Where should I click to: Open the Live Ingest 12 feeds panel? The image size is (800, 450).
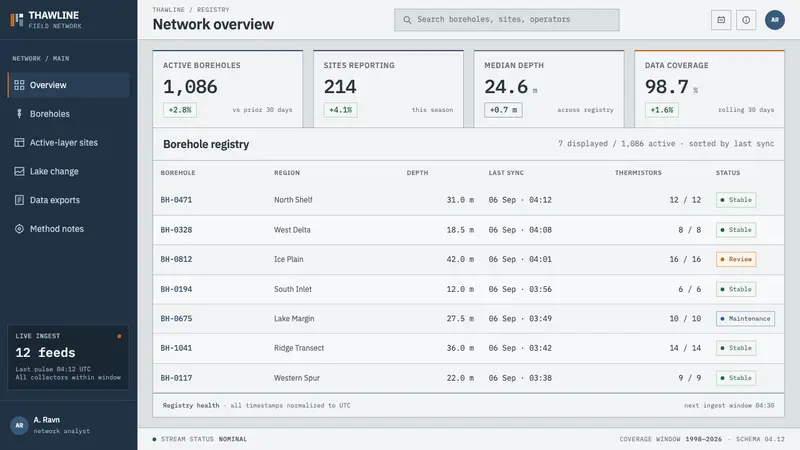pos(68,357)
